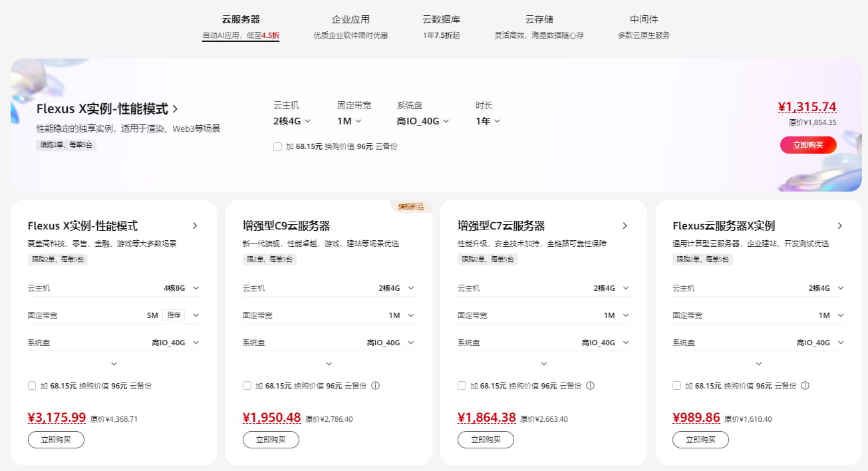Switch to the 企业应用 tab
This screenshot has width=868, height=471.
coord(351,19)
